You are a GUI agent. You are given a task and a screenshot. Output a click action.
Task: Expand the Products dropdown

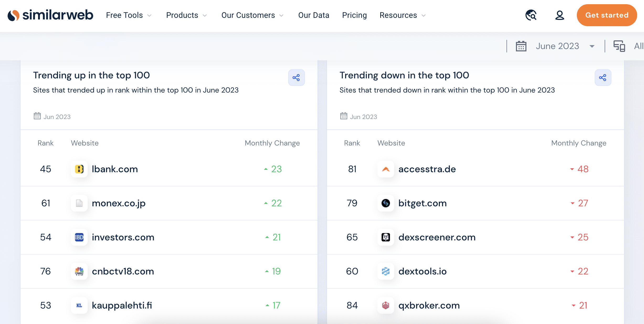(186, 15)
